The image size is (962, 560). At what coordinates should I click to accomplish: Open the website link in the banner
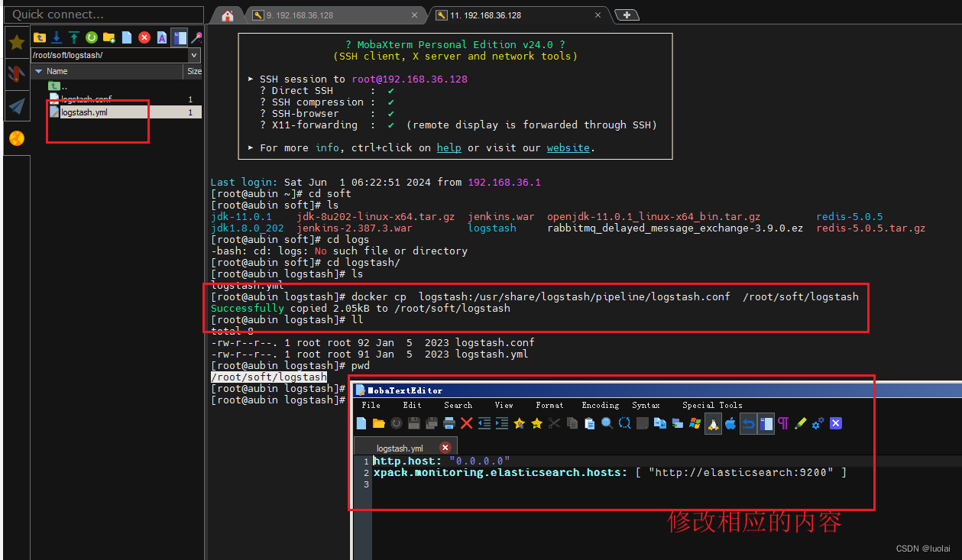tap(568, 147)
